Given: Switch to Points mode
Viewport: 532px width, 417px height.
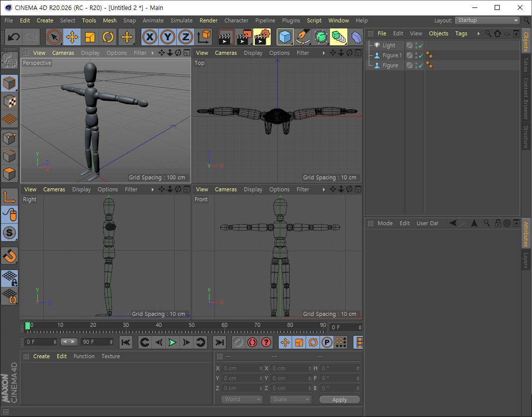Looking at the screenshot, I should (9, 138).
